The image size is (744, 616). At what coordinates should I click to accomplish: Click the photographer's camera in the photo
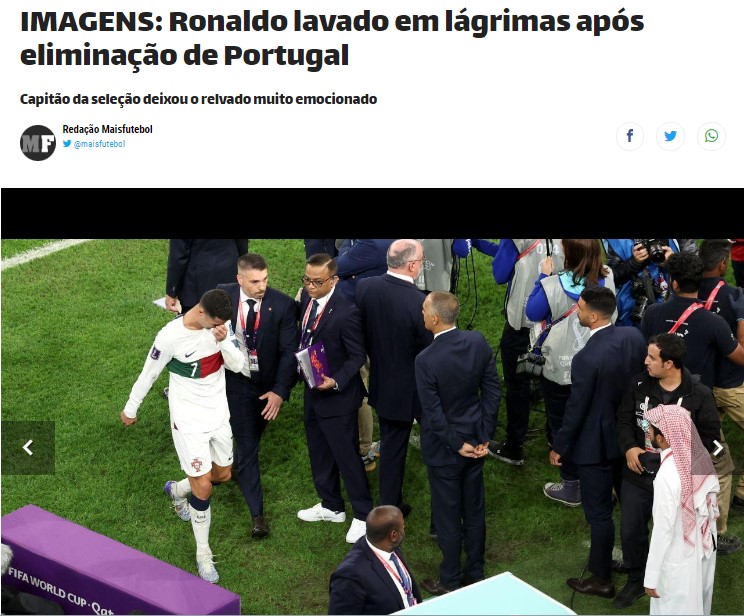652,250
